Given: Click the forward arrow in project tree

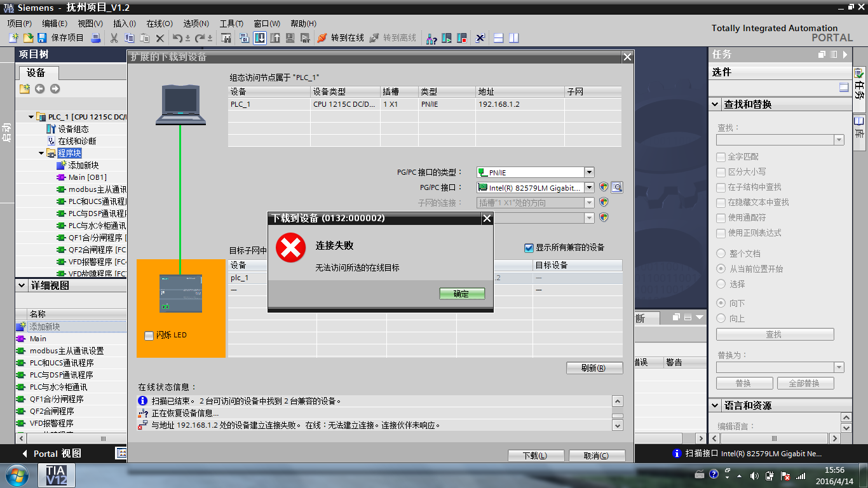Looking at the screenshot, I should [55, 89].
